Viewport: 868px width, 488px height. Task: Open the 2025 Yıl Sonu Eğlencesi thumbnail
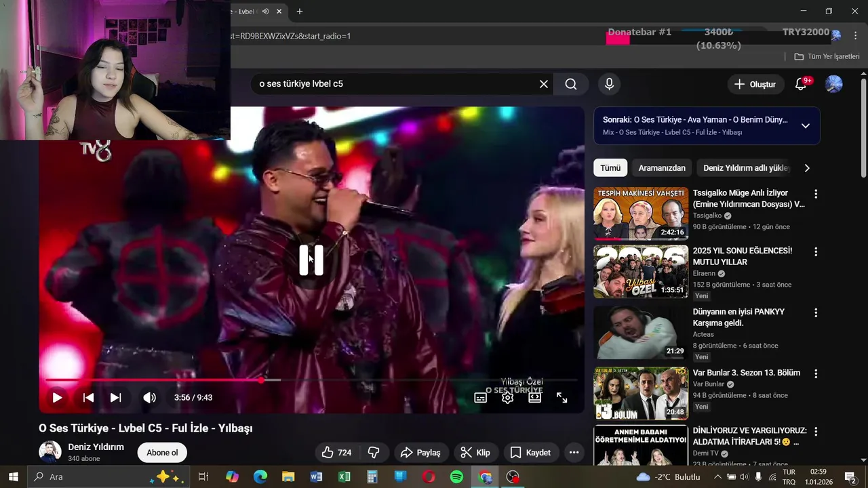click(641, 272)
